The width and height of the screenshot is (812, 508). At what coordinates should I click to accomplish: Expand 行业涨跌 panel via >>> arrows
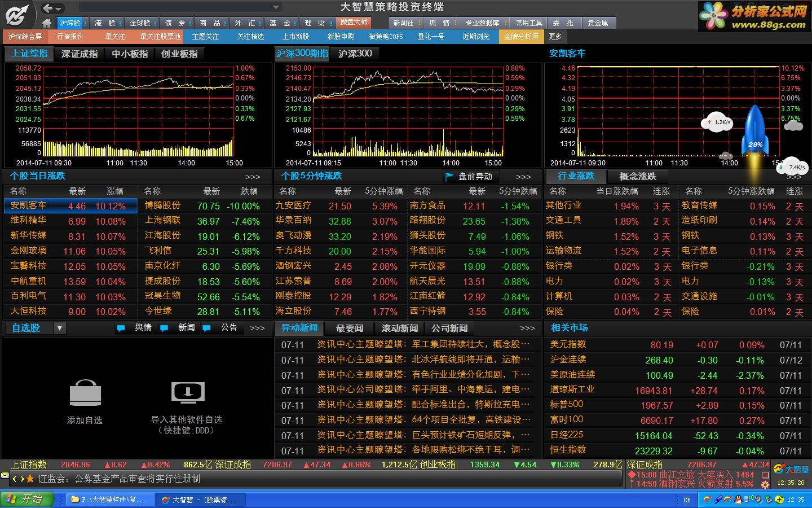[794, 177]
